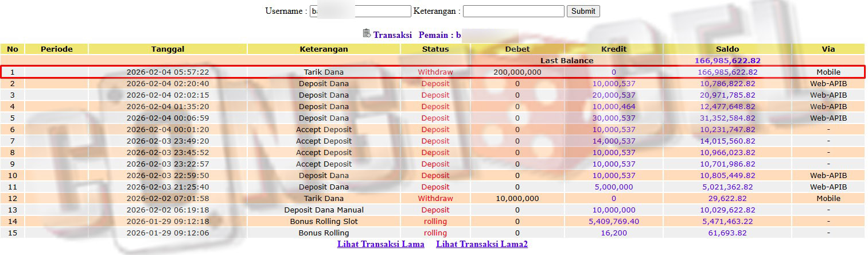The image size is (868, 255).
Task: Click the Kredit column header
Action: (x=613, y=49)
